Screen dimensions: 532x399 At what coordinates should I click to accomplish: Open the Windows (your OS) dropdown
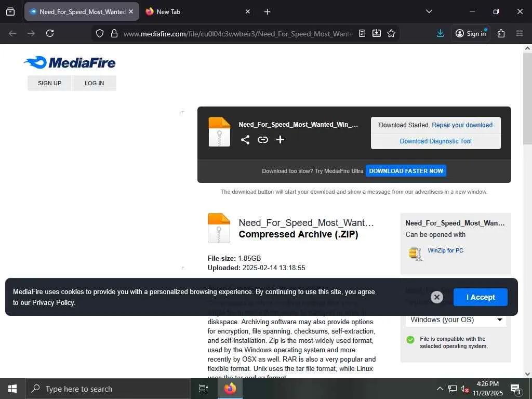[x=456, y=320]
